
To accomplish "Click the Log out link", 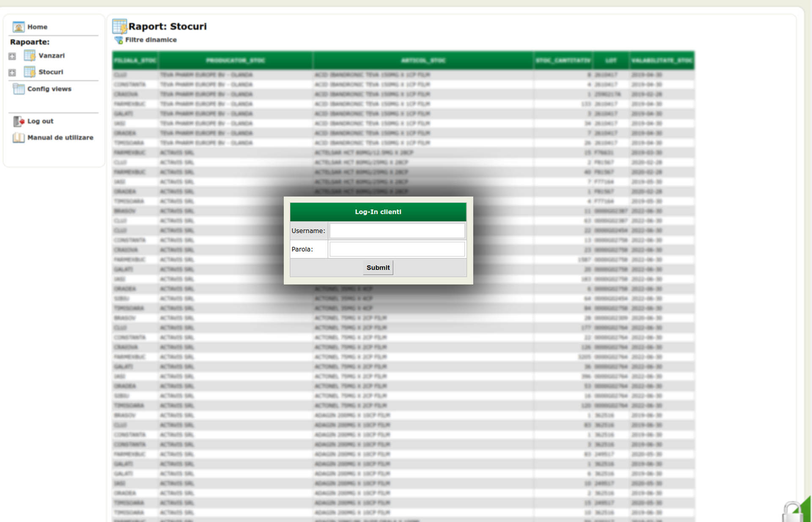I will point(40,121).
